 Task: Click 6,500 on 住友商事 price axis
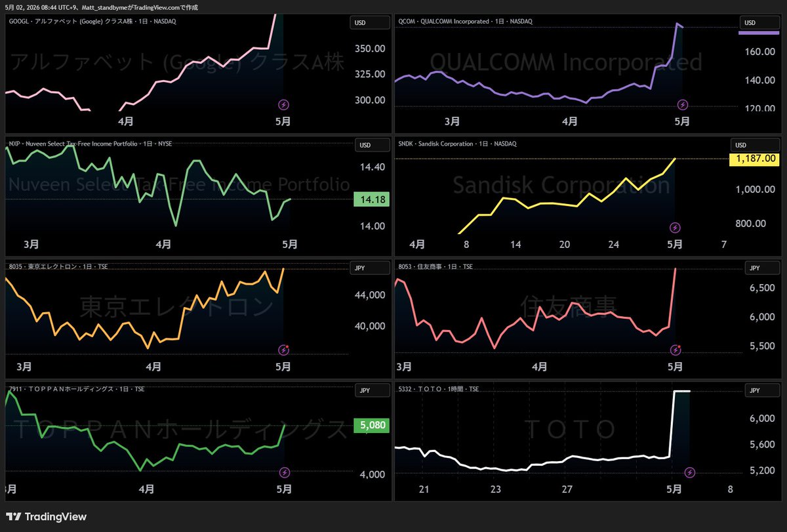coord(761,288)
